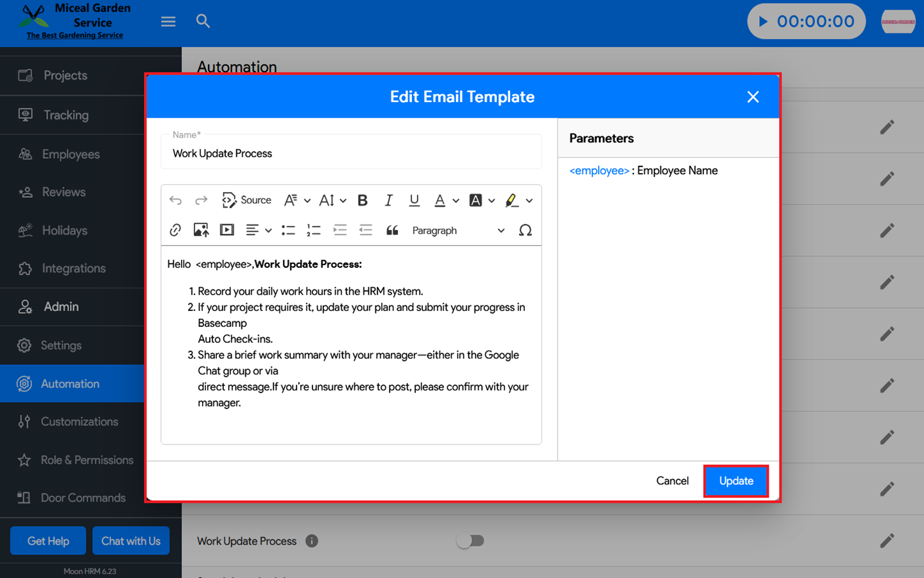Open Employees in the sidebar
Screen dimensions: 924x578
(x=71, y=154)
